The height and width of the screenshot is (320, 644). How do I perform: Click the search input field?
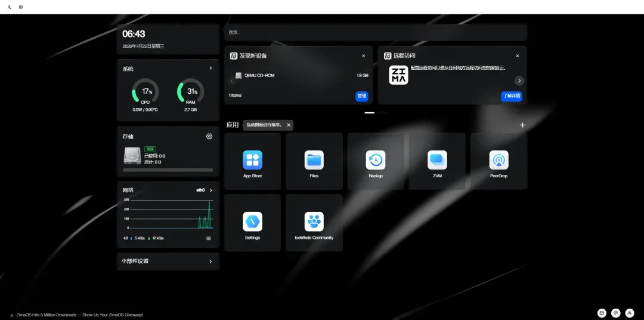[376, 32]
